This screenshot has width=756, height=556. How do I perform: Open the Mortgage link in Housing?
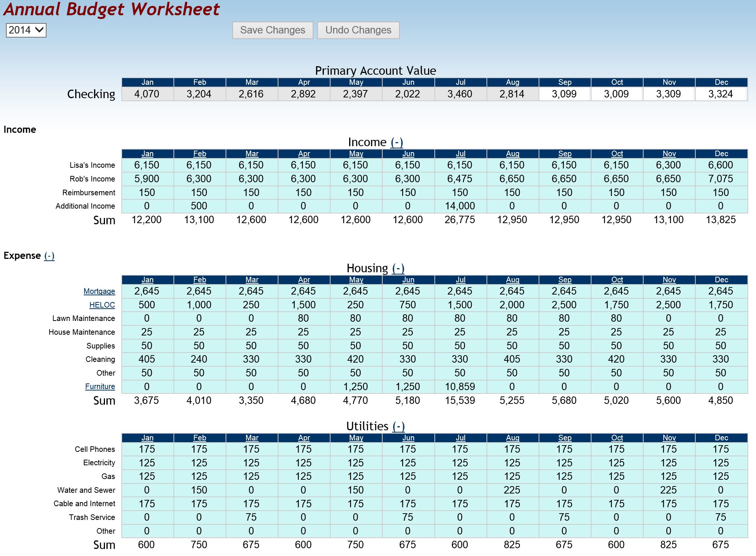[x=99, y=291]
